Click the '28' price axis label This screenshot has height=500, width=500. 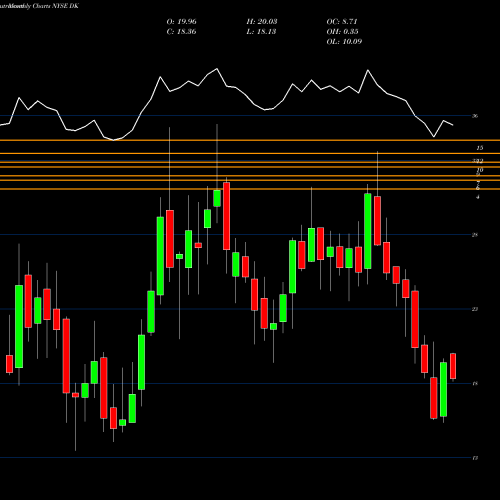475,235
